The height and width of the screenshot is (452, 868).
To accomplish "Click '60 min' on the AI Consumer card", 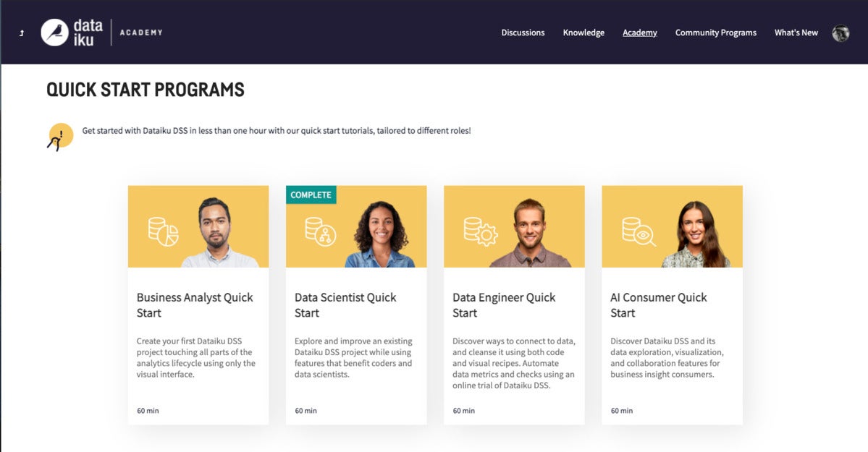I will click(x=622, y=411).
